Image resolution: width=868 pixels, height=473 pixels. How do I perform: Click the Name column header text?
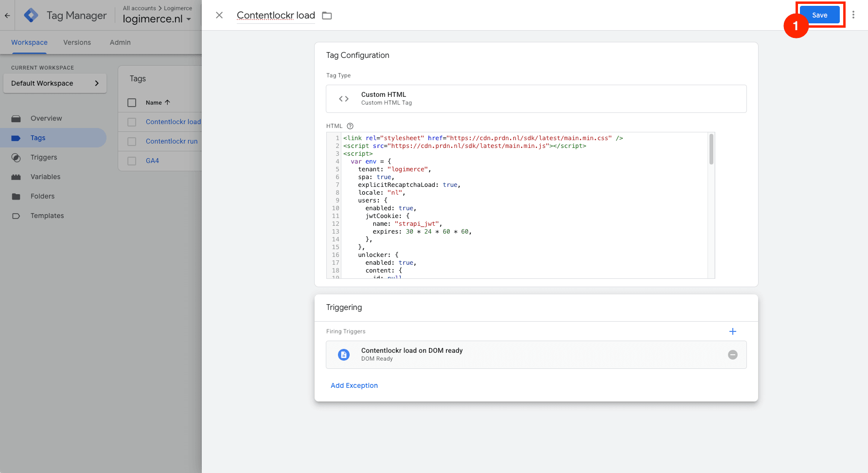click(x=154, y=103)
